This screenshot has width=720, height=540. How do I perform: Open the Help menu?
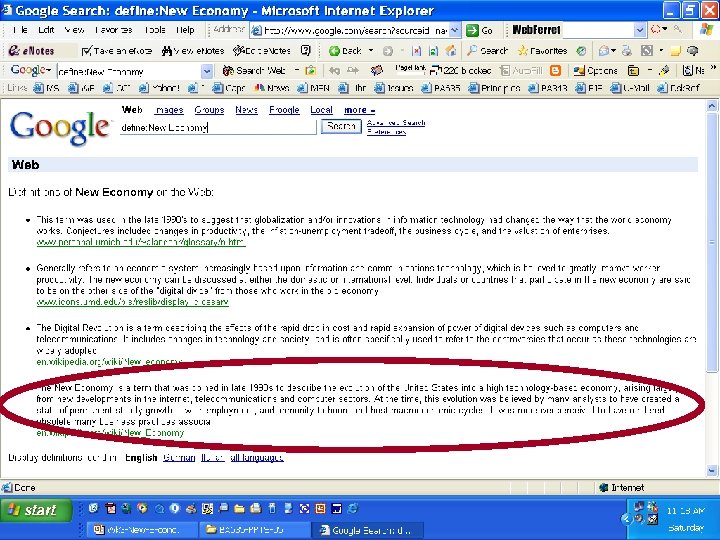185,30
